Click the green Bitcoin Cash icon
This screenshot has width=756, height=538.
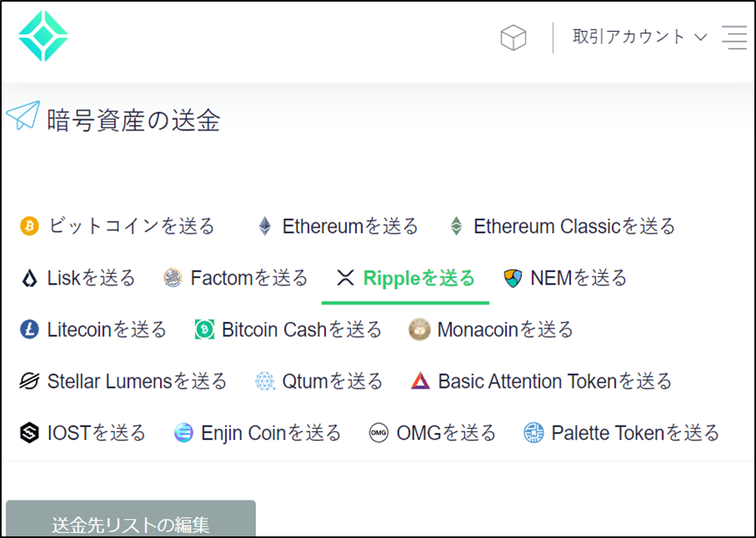pyautogui.click(x=205, y=330)
